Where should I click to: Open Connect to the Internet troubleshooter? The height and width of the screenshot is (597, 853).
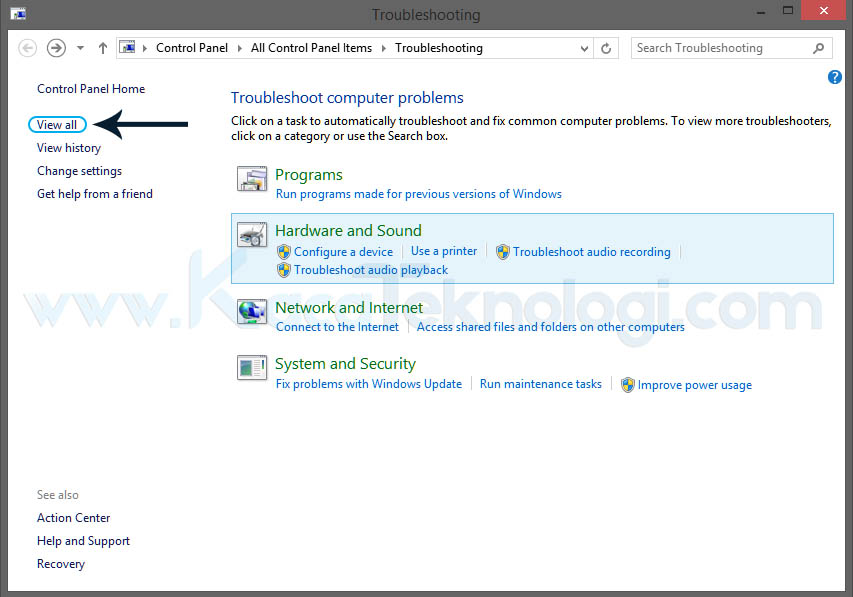click(337, 327)
